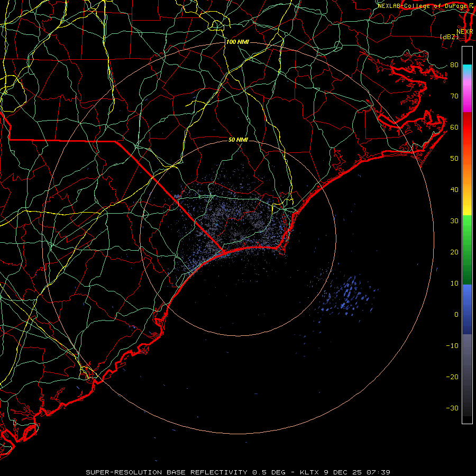Select the -10 value on the dBZ scale
Screen dimensions: 476x476
click(452, 346)
